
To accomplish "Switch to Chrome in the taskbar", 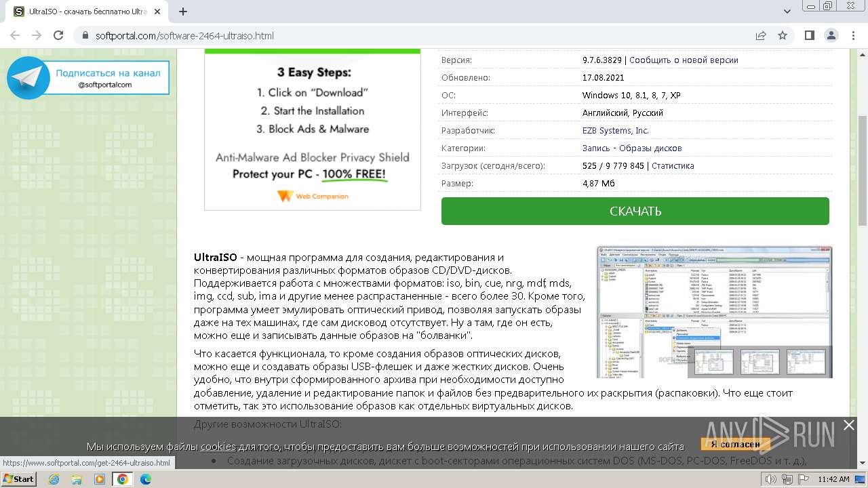I will click(122, 479).
